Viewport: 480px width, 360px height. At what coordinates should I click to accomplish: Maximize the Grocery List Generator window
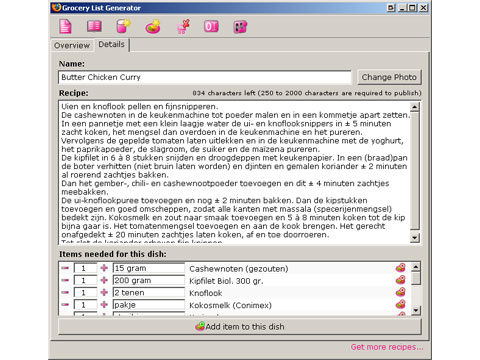(413, 7)
